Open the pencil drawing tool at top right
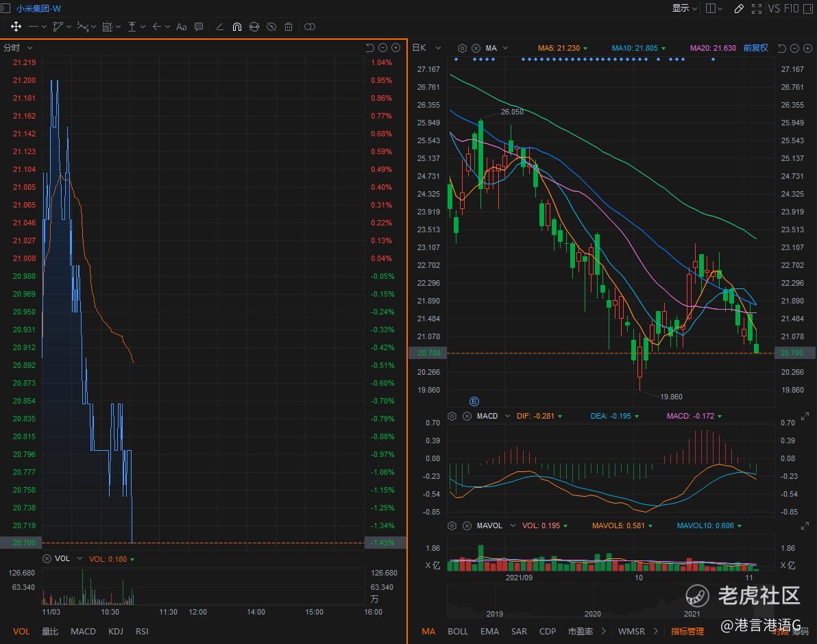Screen dimensions: 817x644 click(x=738, y=8)
